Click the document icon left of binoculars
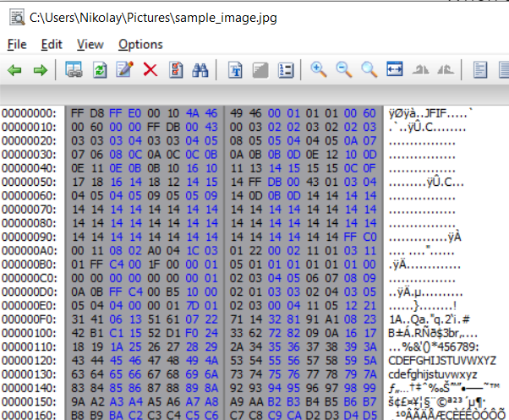This screenshot has height=420, width=509. [176, 70]
